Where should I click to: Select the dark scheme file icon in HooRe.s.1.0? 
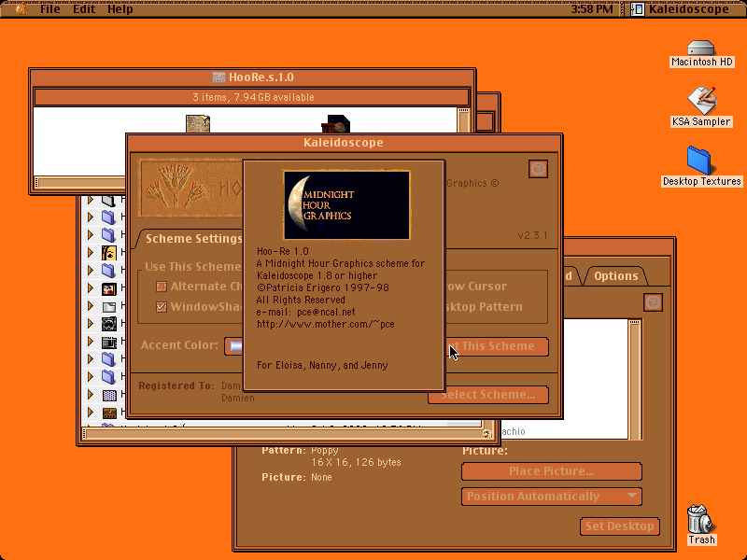point(336,124)
